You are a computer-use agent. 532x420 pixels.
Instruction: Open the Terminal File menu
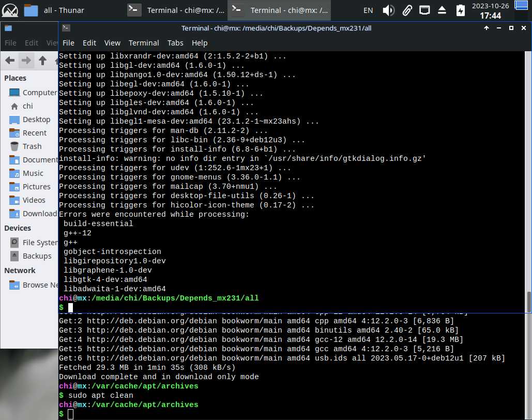coord(68,43)
